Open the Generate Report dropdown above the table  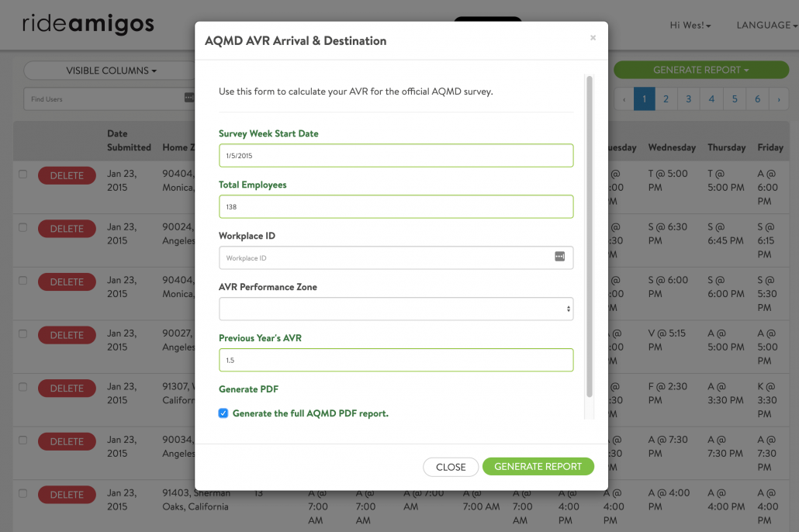pyautogui.click(x=700, y=70)
